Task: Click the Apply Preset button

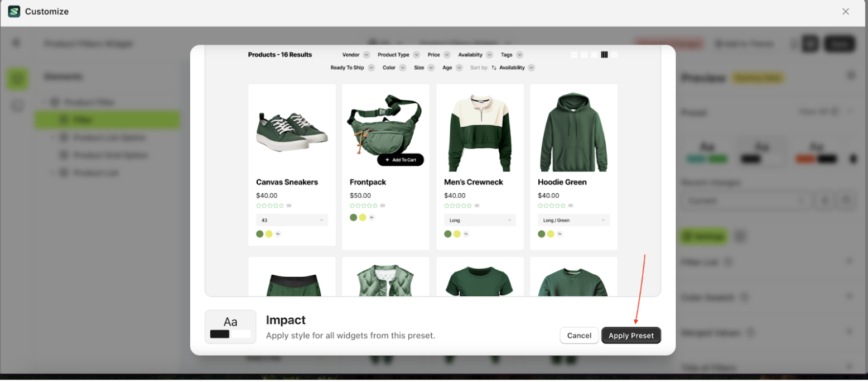Action: 631,336
